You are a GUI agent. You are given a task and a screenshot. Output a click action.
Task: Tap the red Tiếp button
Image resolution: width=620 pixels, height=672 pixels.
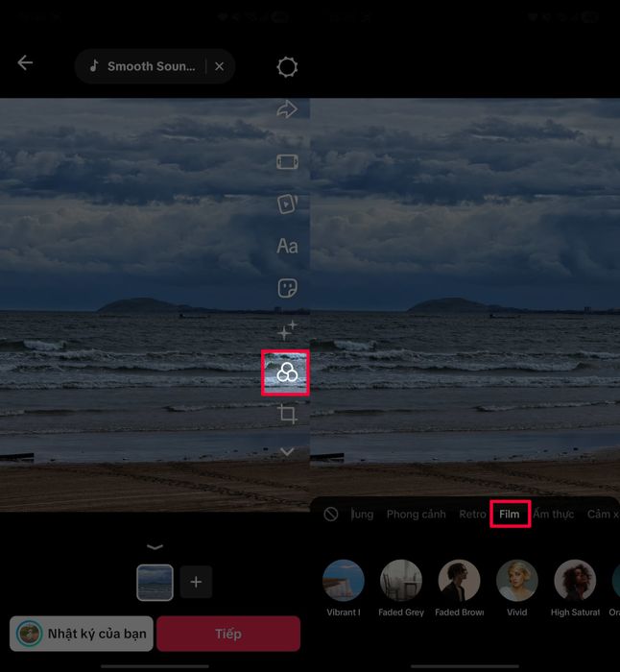[228, 634]
